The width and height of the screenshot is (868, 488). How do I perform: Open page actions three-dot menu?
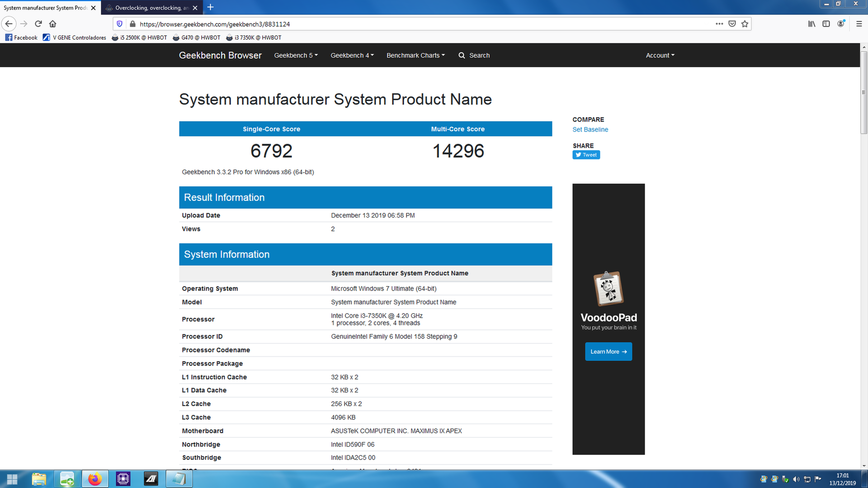point(719,24)
